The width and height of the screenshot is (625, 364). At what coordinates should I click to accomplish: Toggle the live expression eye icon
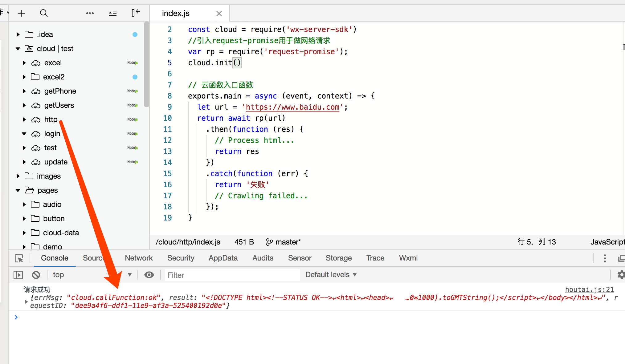coord(149,275)
